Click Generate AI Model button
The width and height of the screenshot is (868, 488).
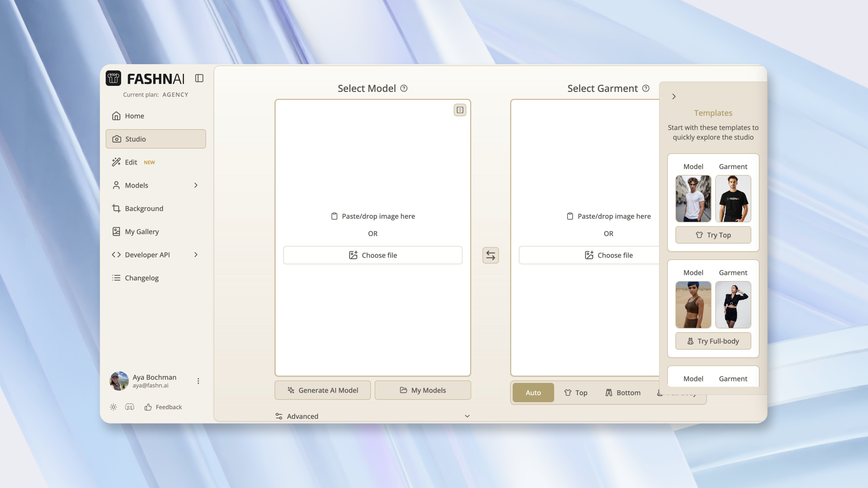[322, 390]
